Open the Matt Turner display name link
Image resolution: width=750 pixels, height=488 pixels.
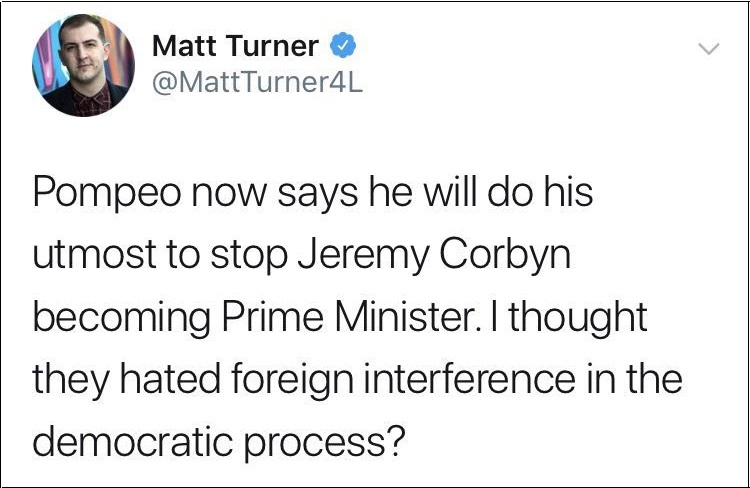coord(235,46)
